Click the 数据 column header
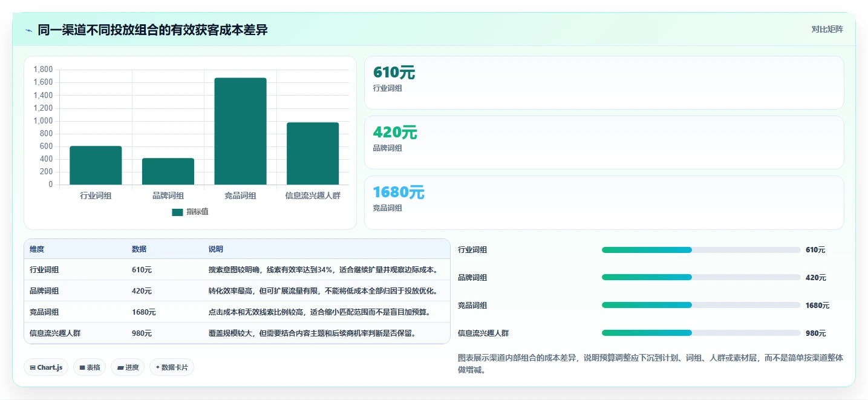 tap(139, 249)
